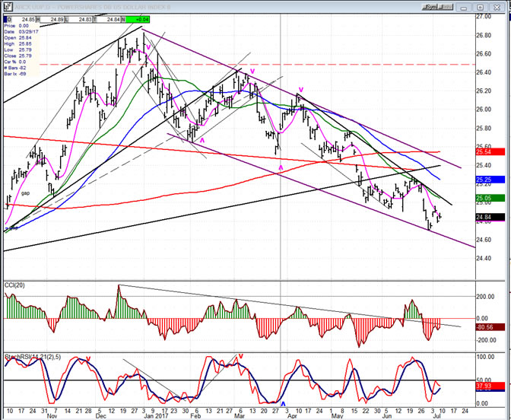Click the Nov month label on time axis
511x420 pixels.
coord(52,416)
